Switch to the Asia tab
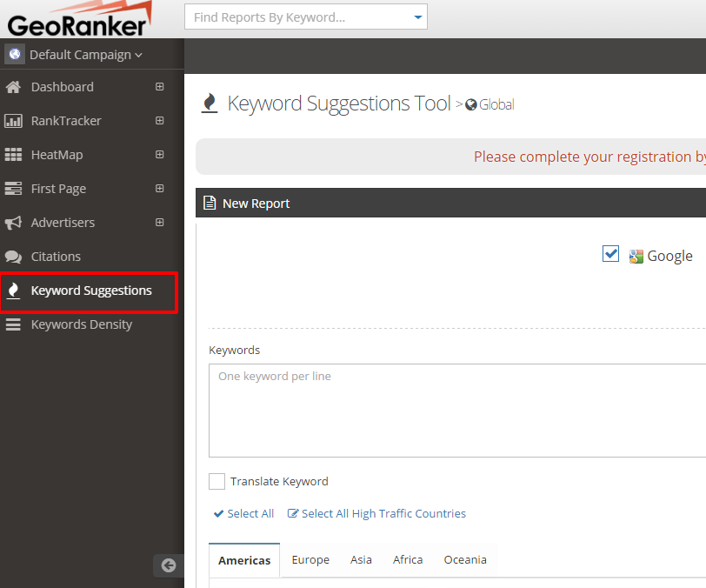Image resolution: width=706 pixels, height=588 pixels. pos(361,559)
